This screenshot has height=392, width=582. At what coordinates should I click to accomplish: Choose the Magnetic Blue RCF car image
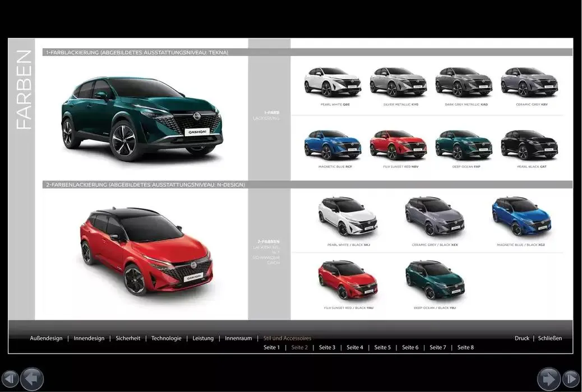332,144
